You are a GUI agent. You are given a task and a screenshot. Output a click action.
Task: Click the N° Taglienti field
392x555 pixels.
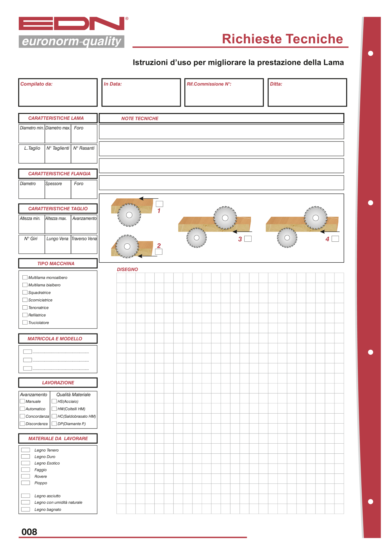(x=58, y=154)
